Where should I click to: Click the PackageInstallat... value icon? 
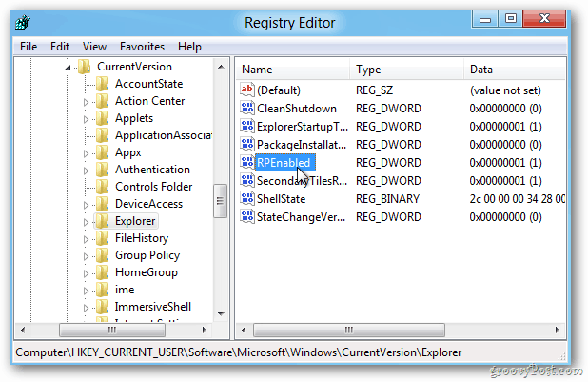click(247, 144)
